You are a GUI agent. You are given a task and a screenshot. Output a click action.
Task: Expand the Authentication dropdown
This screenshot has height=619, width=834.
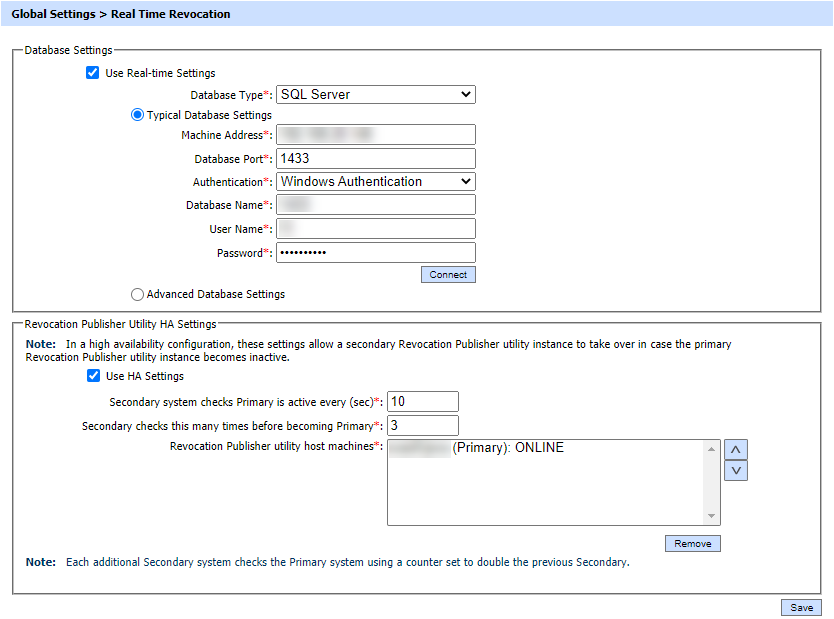pyautogui.click(x=375, y=182)
